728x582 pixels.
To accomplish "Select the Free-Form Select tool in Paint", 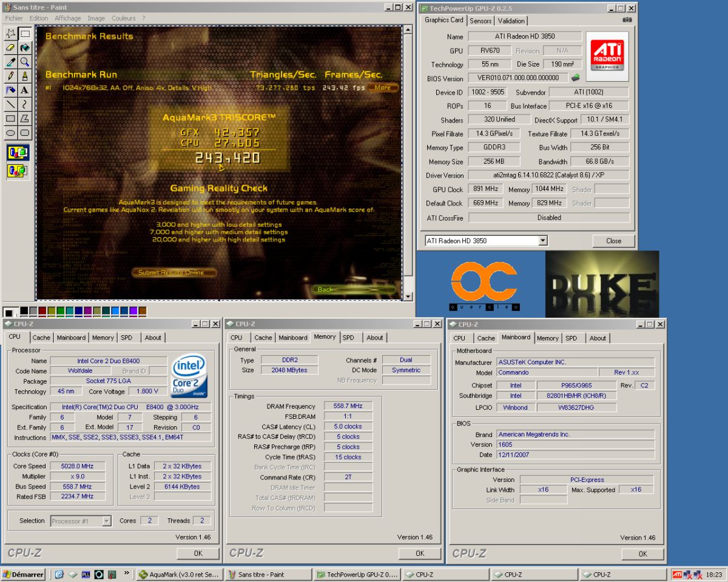I will point(11,33).
